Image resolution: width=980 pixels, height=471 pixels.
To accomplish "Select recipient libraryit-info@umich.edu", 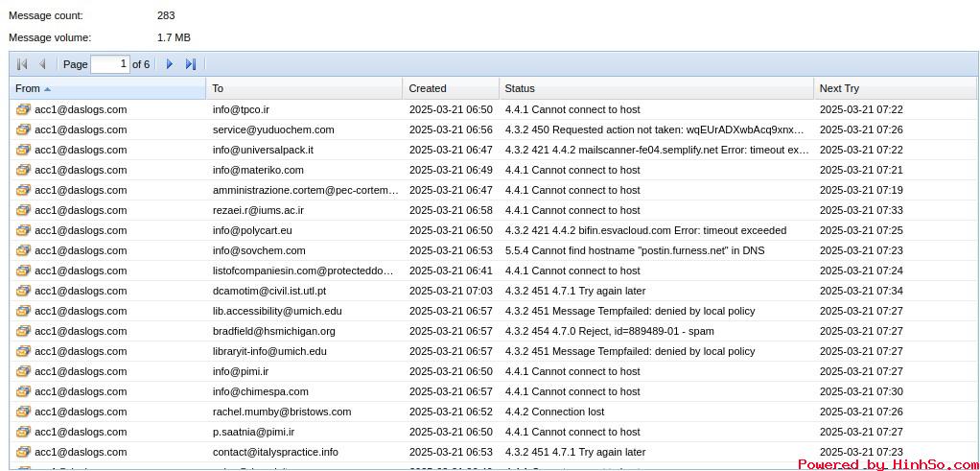I will [269, 351].
